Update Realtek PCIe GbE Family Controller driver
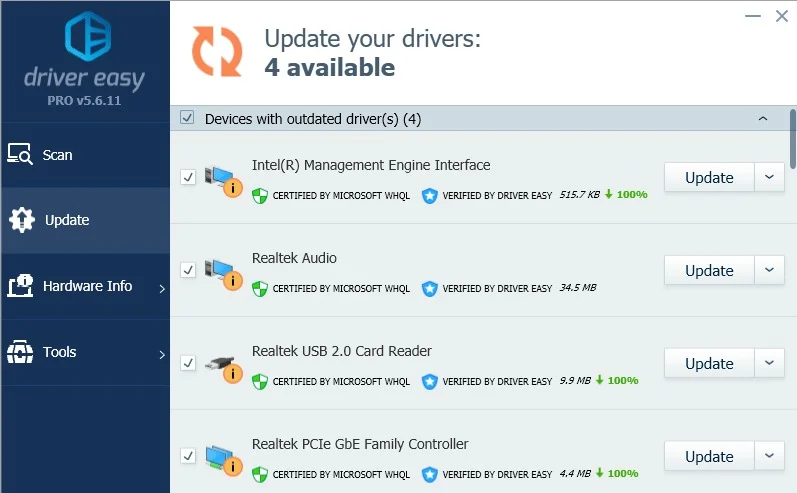Screen dimensions: 797x493 click(709, 456)
